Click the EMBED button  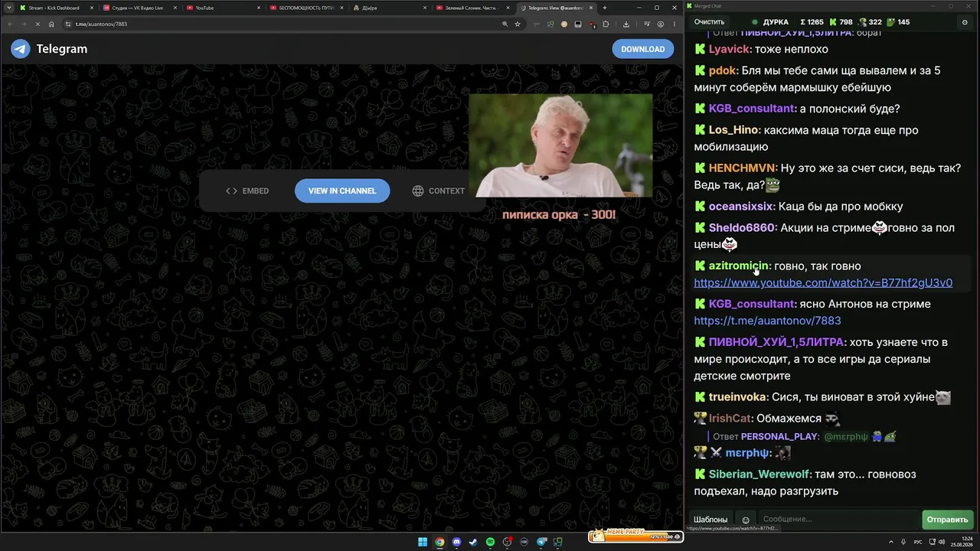click(247, 191)
